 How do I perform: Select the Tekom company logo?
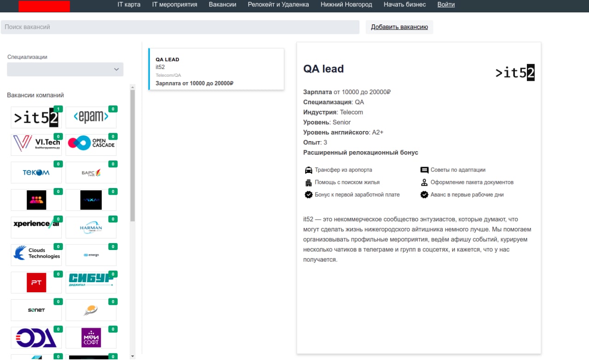[x=36, y=172]
